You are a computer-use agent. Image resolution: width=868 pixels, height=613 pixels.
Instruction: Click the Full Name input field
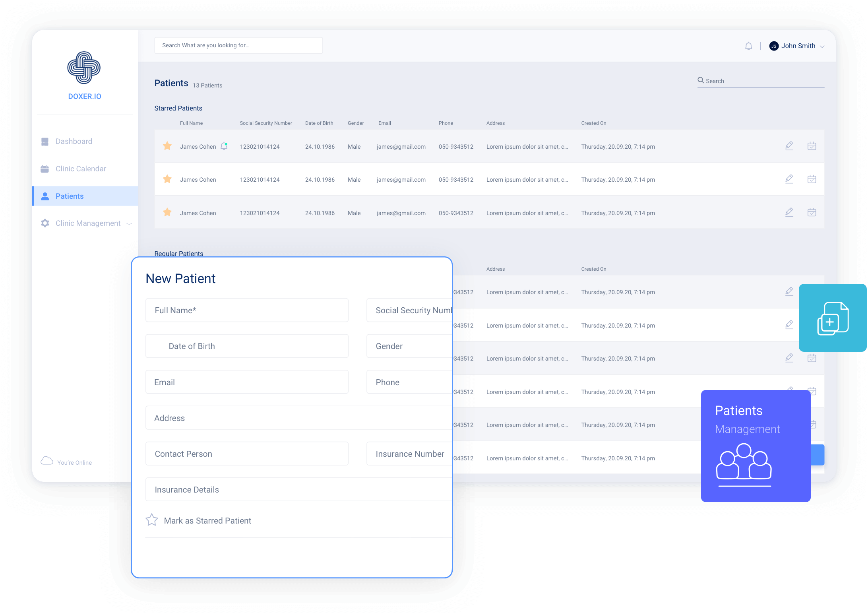click(x=249, y=310)
